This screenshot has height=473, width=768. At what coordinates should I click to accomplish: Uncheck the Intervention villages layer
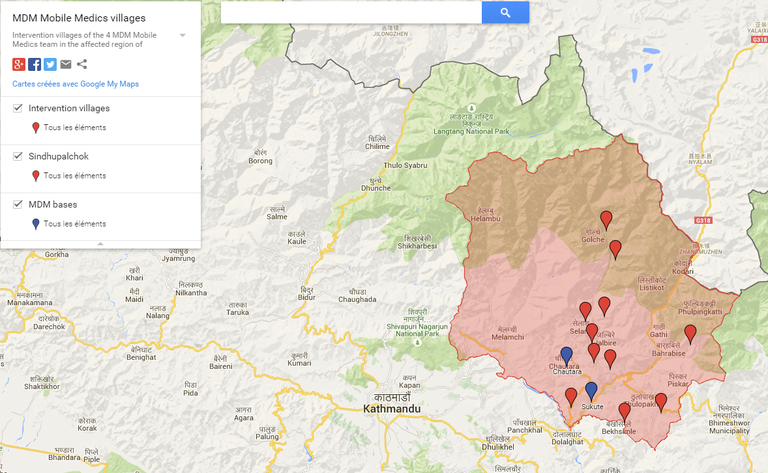[18, 108]
